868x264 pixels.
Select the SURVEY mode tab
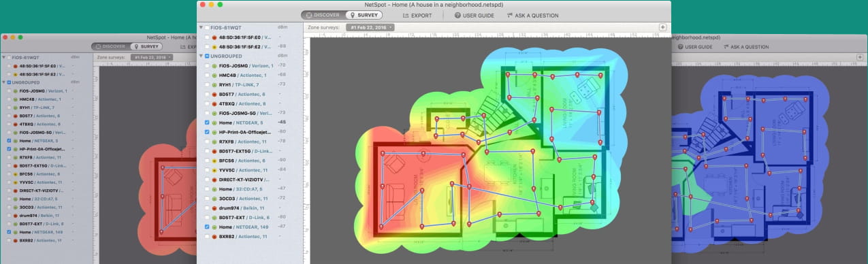pos(364,15)
